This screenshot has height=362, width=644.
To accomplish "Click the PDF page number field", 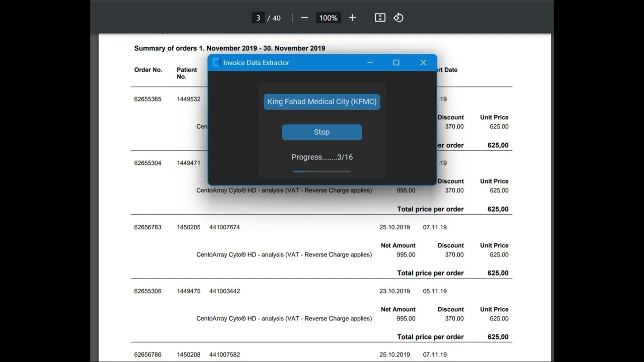I will (258, 18).
